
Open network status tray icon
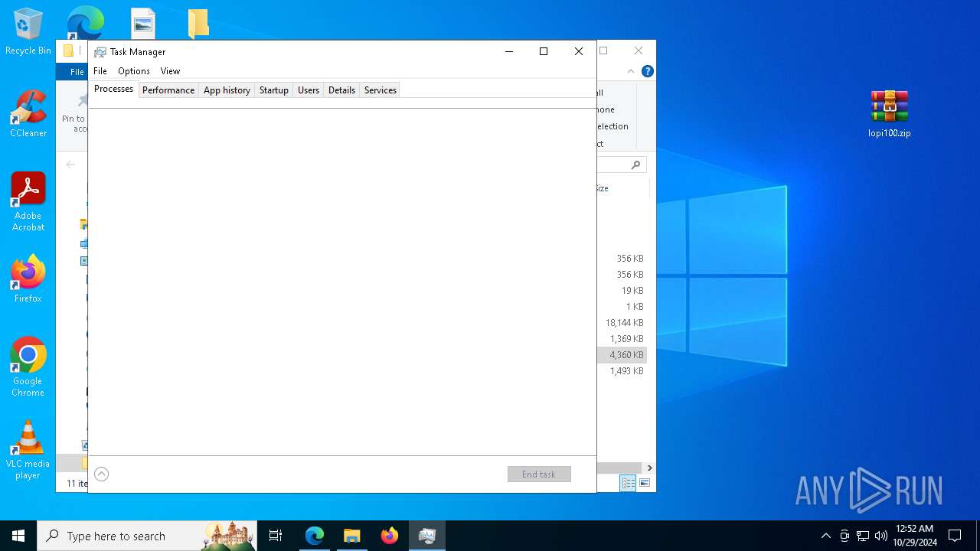click(863, 536)
